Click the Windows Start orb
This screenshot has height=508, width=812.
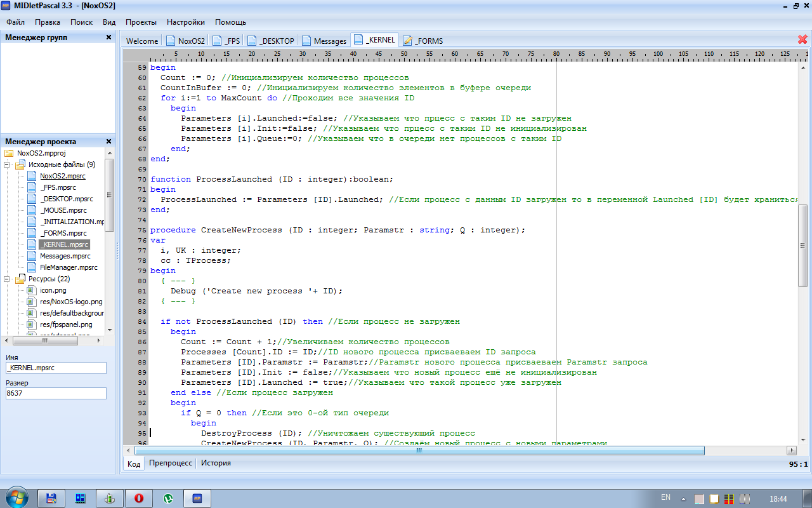point(16,496)
